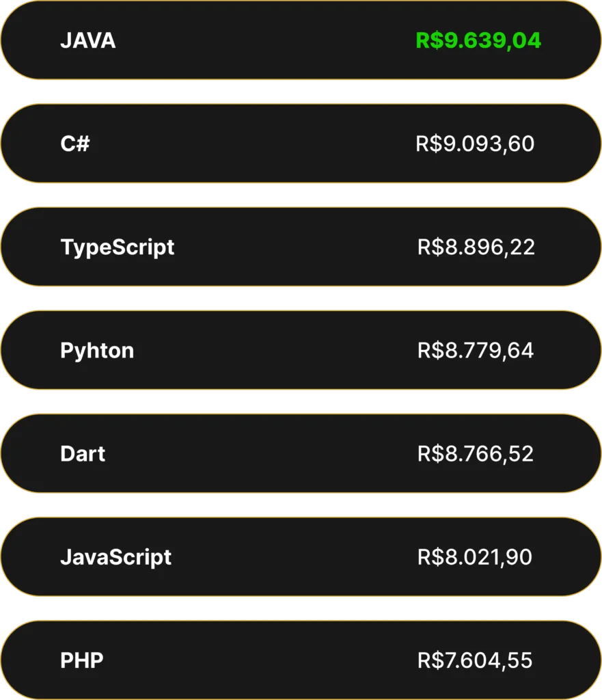Click the JAVA language label

(x=88, y=40)
